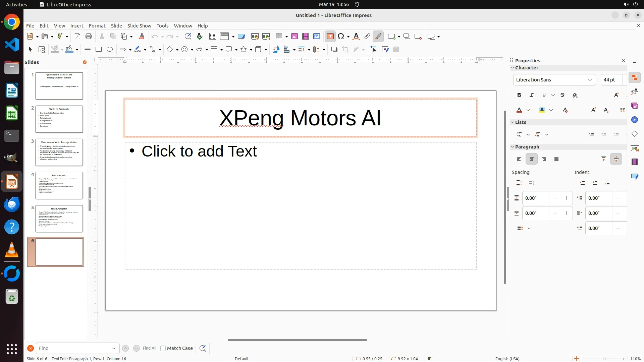Screen dimensions: 644x362
Task: Open the Format menu
Action: (97, 26)
